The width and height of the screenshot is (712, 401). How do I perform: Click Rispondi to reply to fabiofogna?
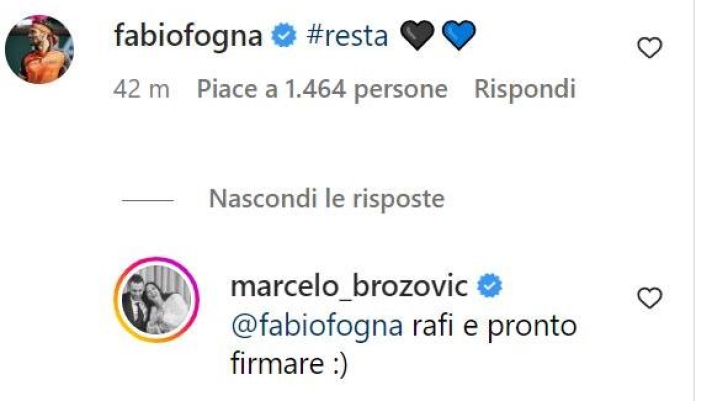pos(525,89)
